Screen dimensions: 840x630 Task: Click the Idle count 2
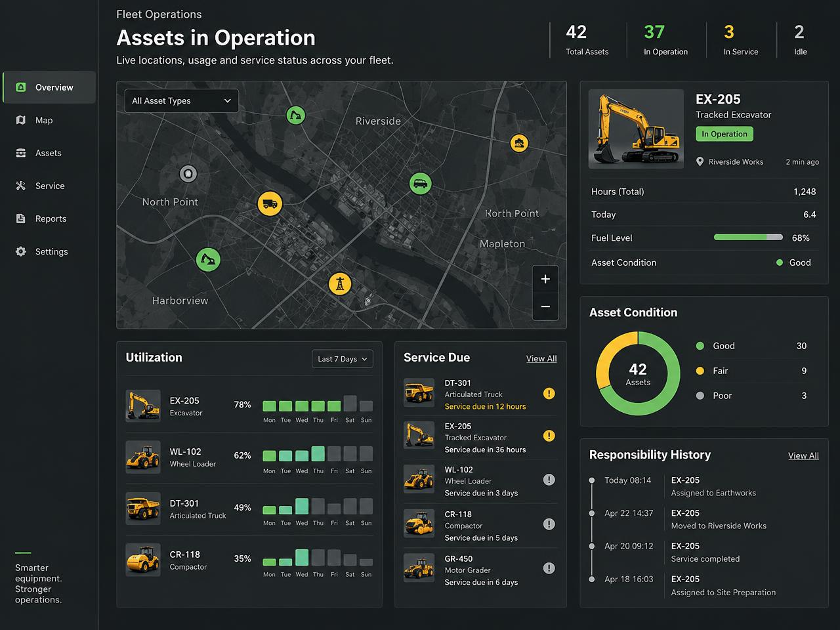[799, 32]
